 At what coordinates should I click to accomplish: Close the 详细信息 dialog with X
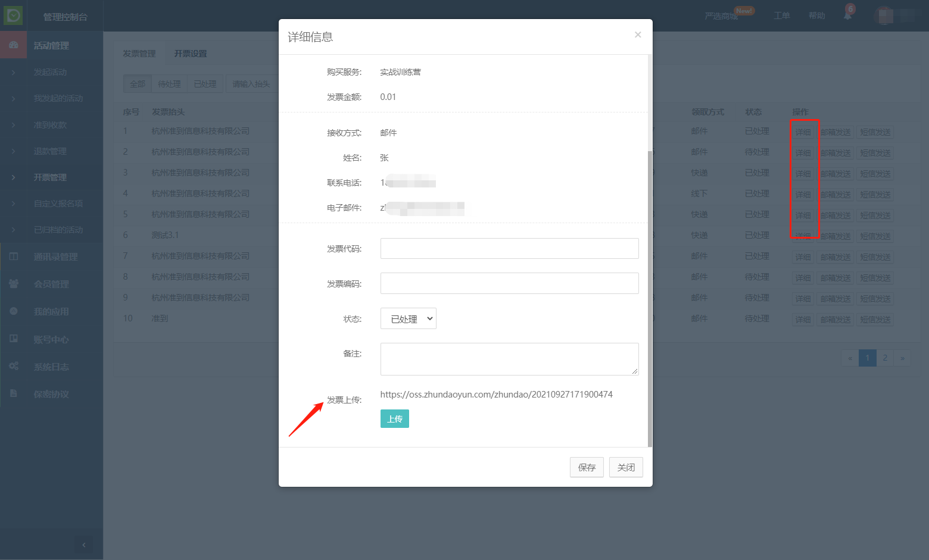(638, 35)
